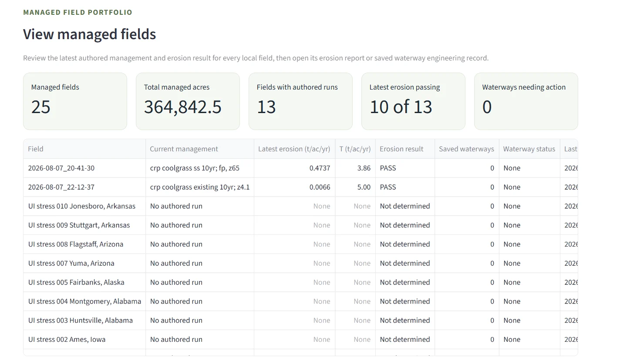Viewport: 637px width, 364px height.
Task: Click the Latest erosion (t/ac/yr) column header
Action: pyautogui.click(x=294, y=149)
